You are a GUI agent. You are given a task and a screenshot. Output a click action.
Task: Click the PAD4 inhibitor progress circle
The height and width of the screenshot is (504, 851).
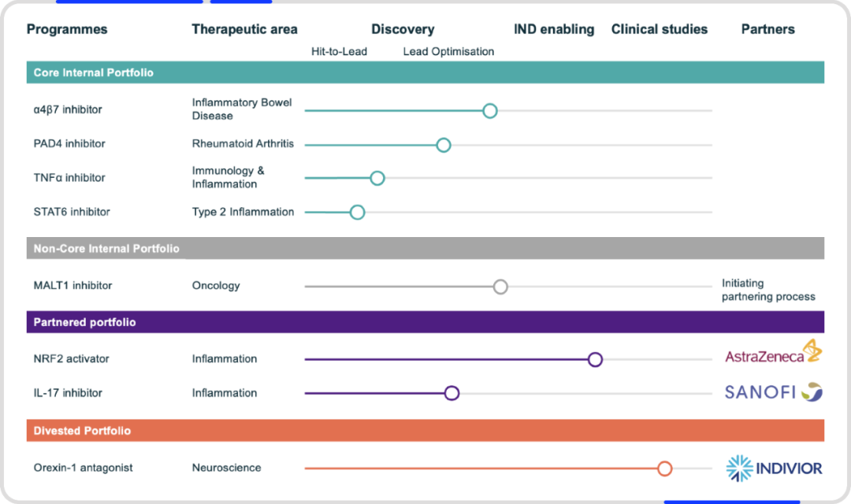444,145
